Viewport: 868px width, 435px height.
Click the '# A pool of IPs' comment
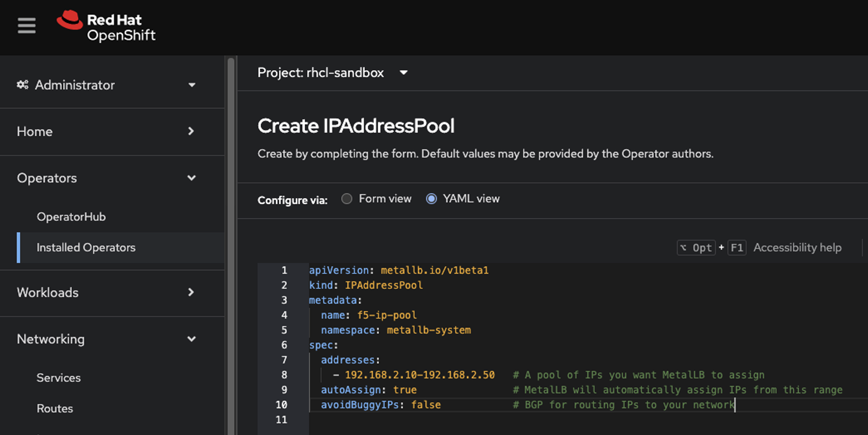tap(638, 375)
